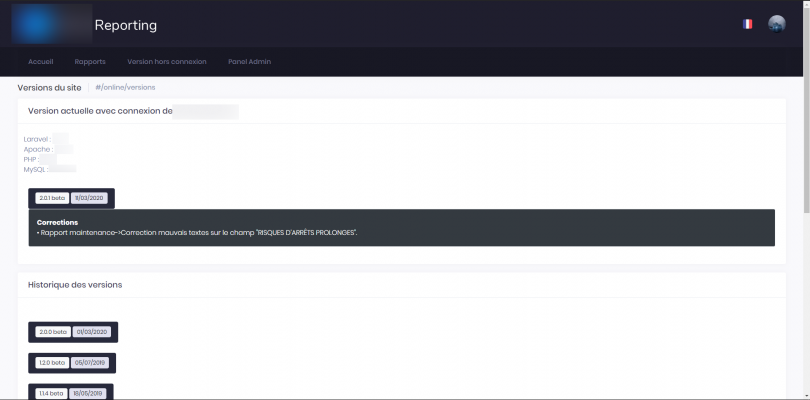
Task: Expand the 2.0.0 beta version entry
Action: click(52, 331)
